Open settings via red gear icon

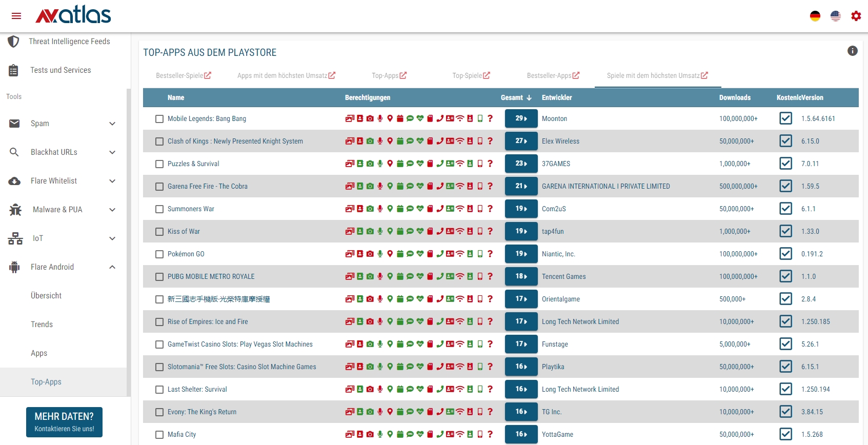pyautogui.click(x=856, y=16)
